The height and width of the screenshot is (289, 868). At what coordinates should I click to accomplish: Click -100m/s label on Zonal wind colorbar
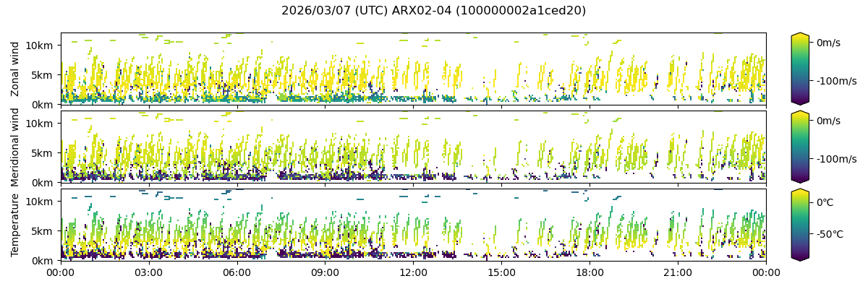pyautogui.click(x=836, y=82)
